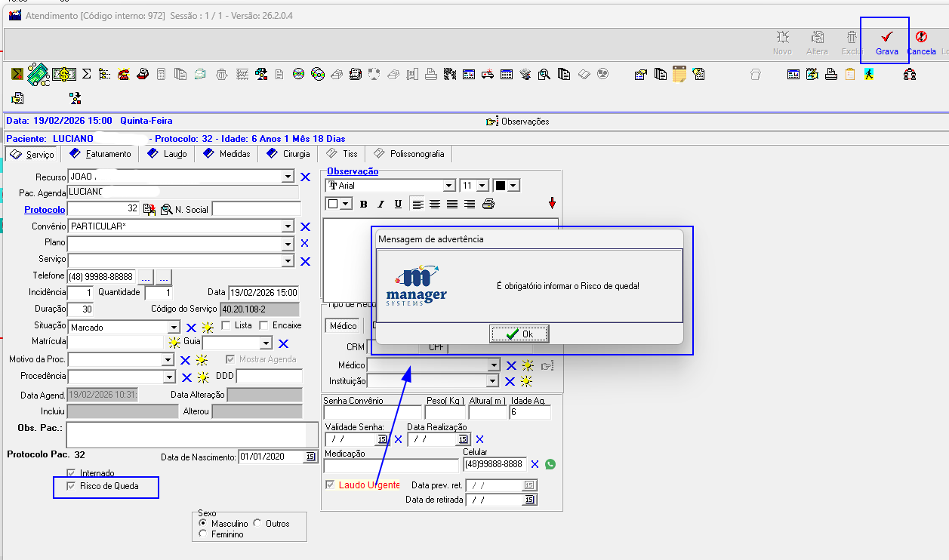
Task: Enable the Lista checkbox
Action: [x=226, y=325]
